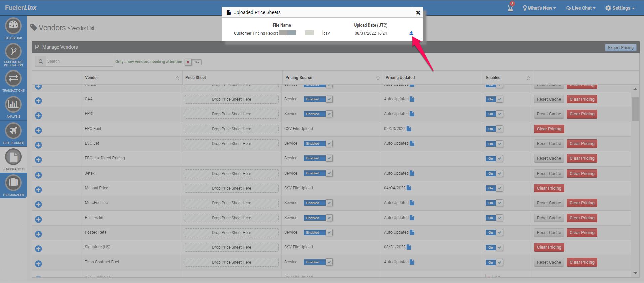Turn off the Signature (US) On switch
This screenshot has width=644, height=283.
pyautogui.click(x=494, y=247)
